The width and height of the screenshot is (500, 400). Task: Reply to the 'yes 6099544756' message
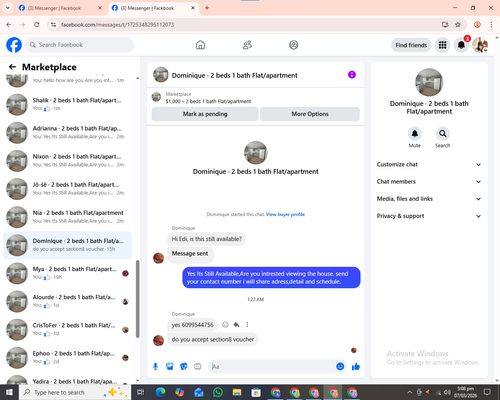point(236,325)
